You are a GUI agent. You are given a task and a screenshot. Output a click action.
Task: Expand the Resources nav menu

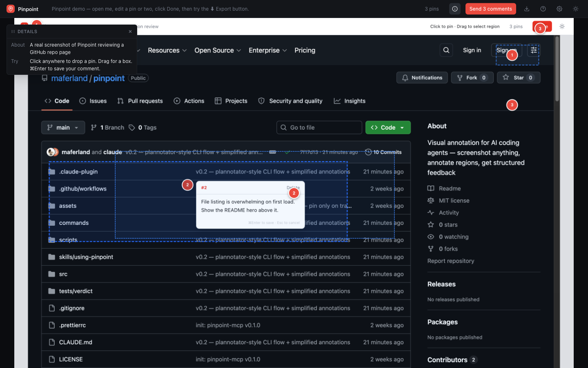pos(167,50)
